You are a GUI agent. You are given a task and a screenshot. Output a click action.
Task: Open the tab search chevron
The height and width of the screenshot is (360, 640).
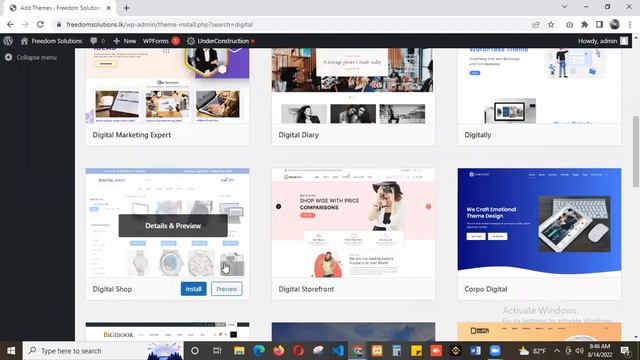(564, 7)
